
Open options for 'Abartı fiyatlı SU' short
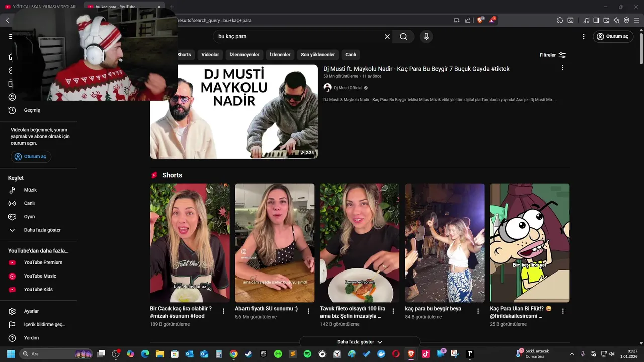pos(309,311)
